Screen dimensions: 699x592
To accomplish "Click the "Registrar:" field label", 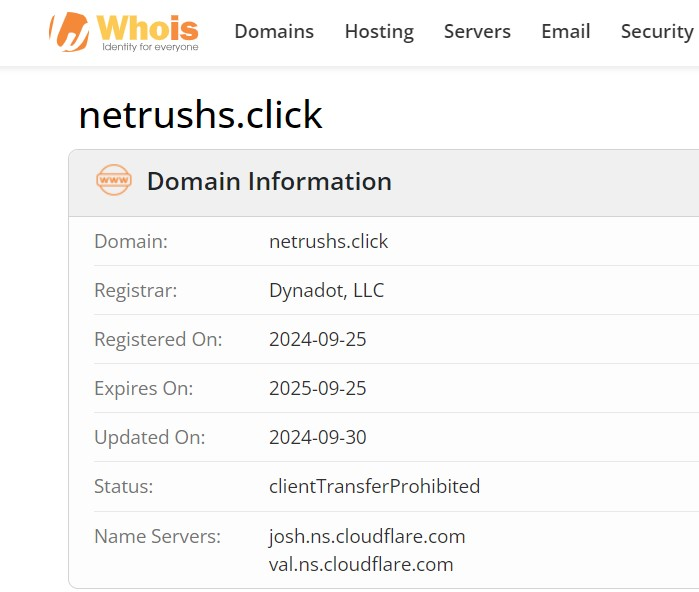I will coord(135,291).
